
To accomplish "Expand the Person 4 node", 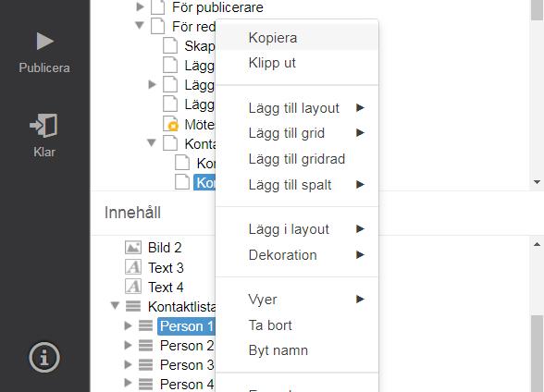I will (x=128, y=383).
